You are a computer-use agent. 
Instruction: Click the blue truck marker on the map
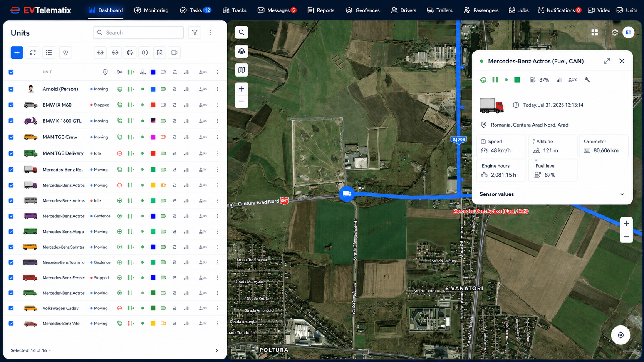click(347, 194)
